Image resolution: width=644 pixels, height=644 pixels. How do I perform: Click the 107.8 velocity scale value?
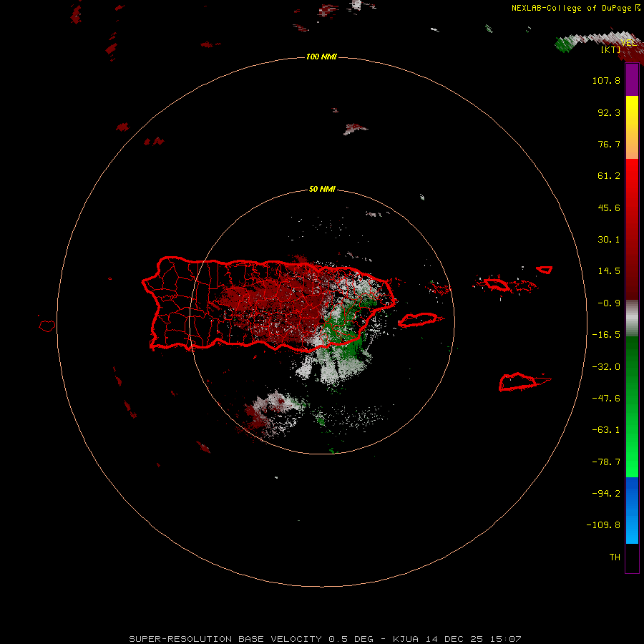(606, 80)
